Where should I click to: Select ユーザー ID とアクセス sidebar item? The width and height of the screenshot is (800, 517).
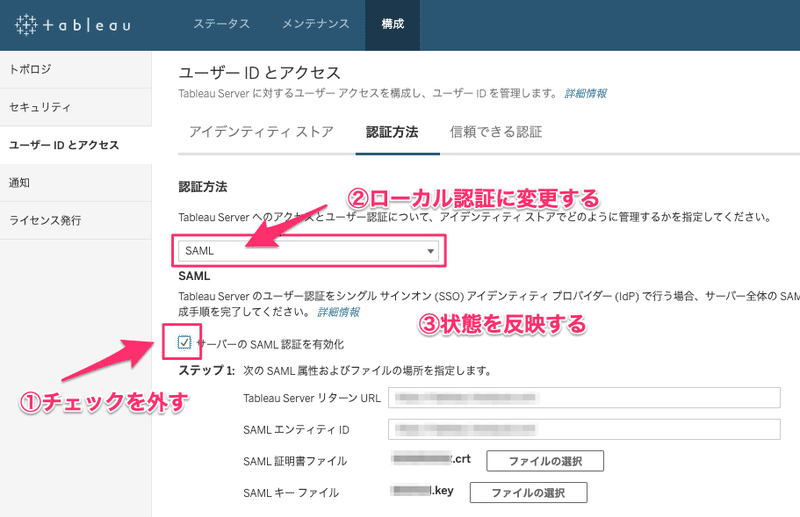[76, 145]
